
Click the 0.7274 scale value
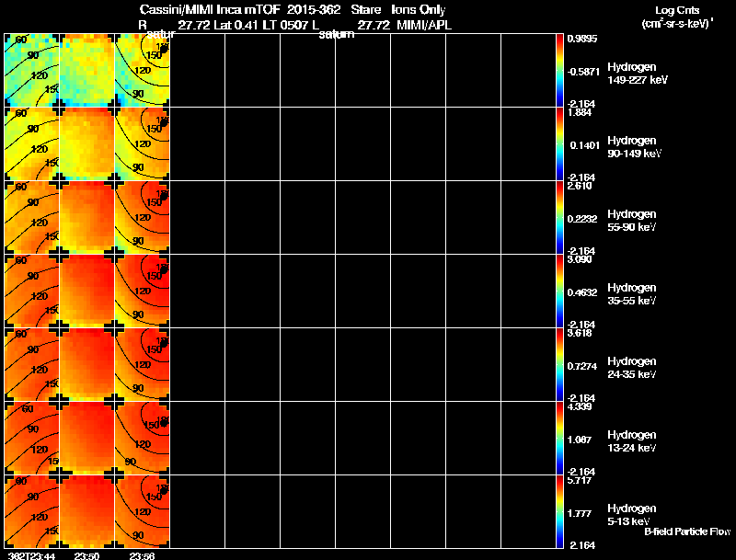(x=582, y=366)
